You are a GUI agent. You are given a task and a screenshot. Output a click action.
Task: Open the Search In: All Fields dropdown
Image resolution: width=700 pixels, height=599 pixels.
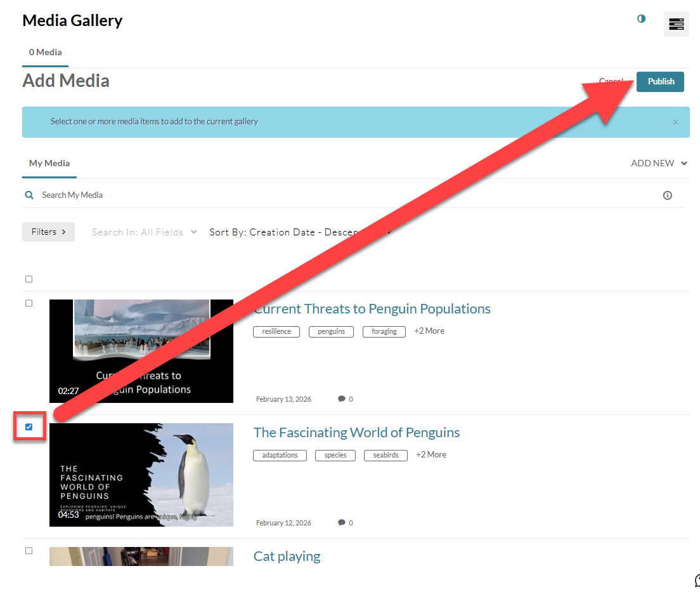point(144,232)
